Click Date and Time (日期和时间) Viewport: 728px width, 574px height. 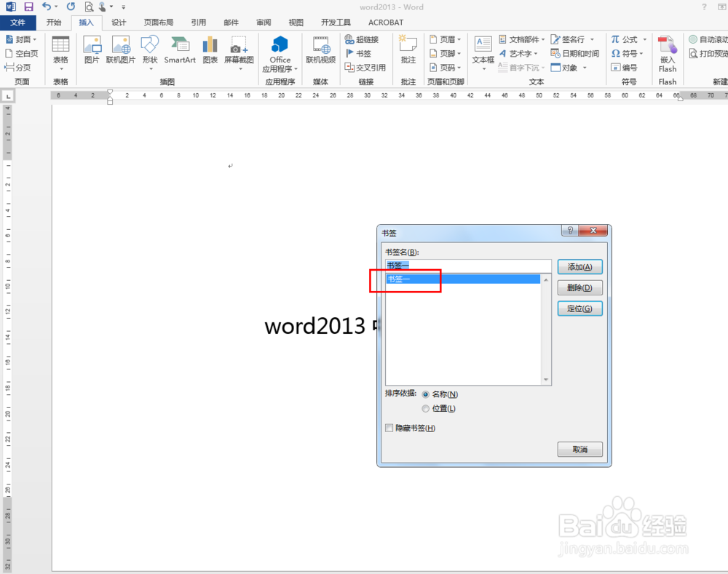575,53
